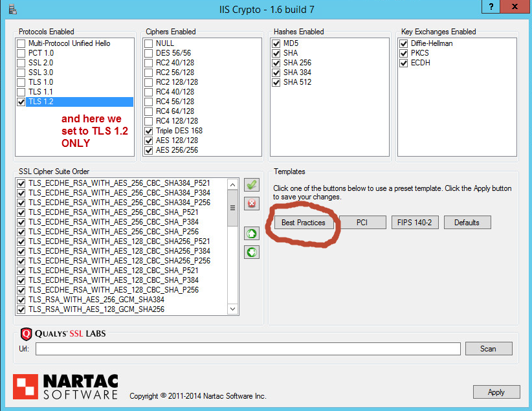Close the IIS Crypto window
This screenshot has height=411, width=532.
point(515,6)
